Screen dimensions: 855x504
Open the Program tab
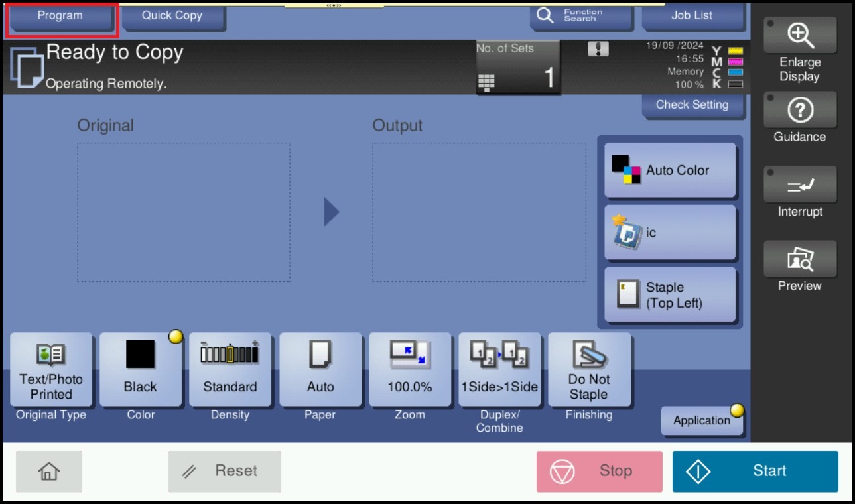point(60,16)
